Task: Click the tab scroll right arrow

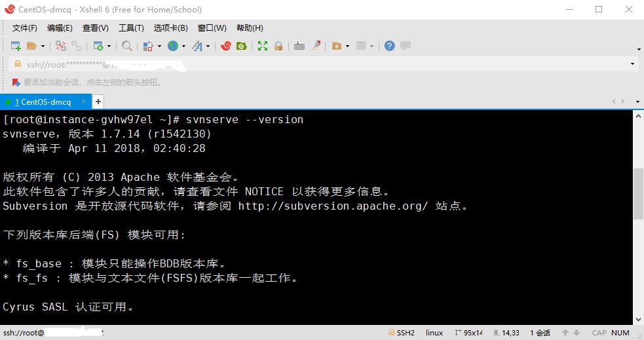Action: pos(623,102)
